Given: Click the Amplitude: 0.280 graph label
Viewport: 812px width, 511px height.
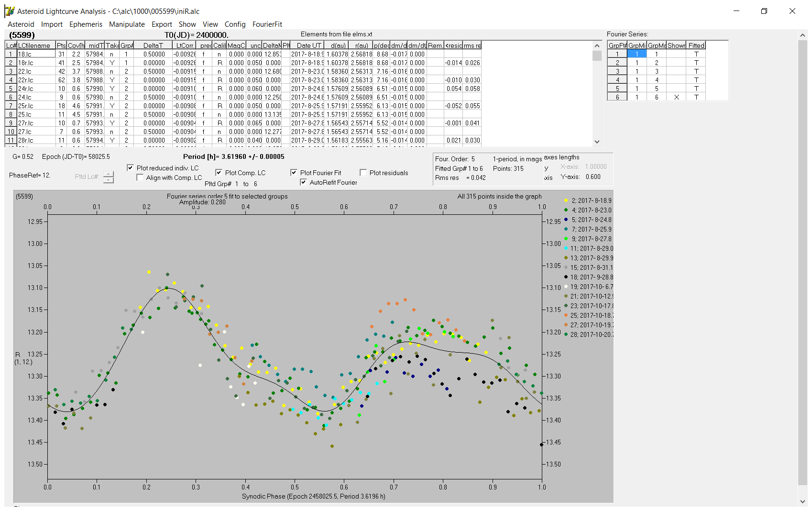Looking at the screenshot, I should click(202, 202).
